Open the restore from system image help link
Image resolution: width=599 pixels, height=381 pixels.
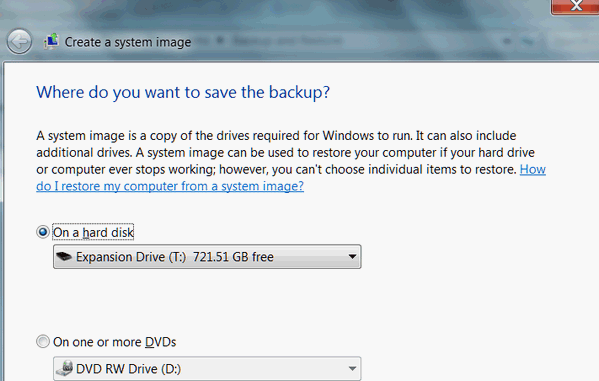[170, 186]
